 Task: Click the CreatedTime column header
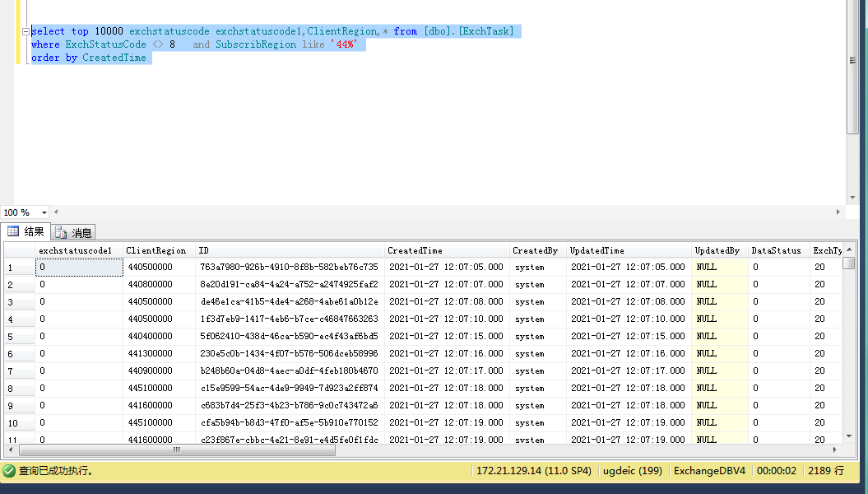pyautogui.click(x=447, y=250)
